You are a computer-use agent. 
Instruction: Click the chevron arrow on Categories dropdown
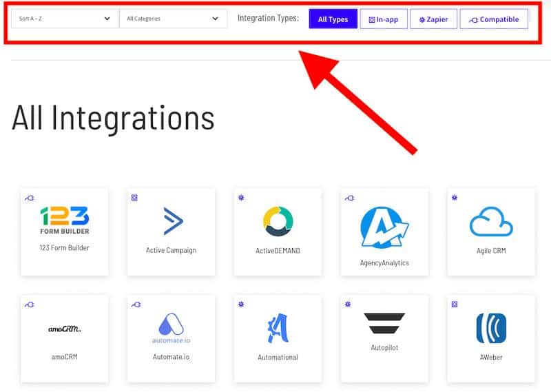pos(215,19)
